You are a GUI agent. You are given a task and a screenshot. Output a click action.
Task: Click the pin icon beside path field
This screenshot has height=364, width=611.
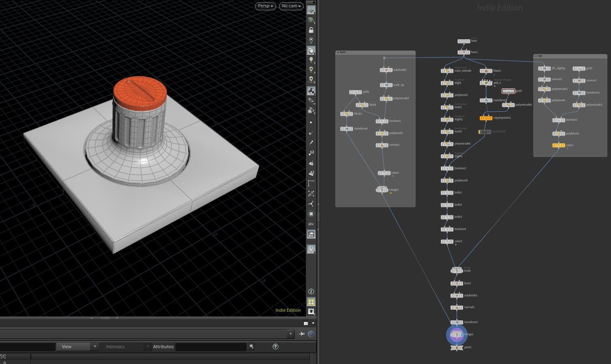click(301, 334)
